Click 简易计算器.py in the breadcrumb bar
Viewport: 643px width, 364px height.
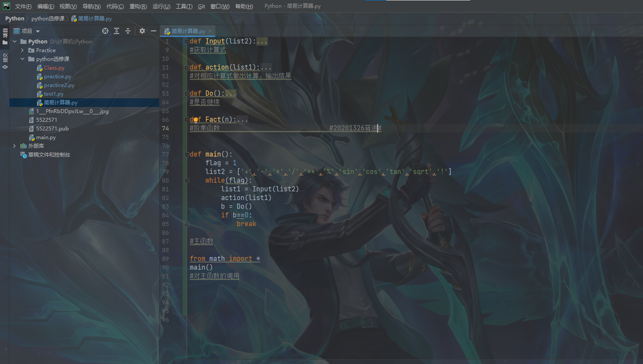(x=91, y=19)
